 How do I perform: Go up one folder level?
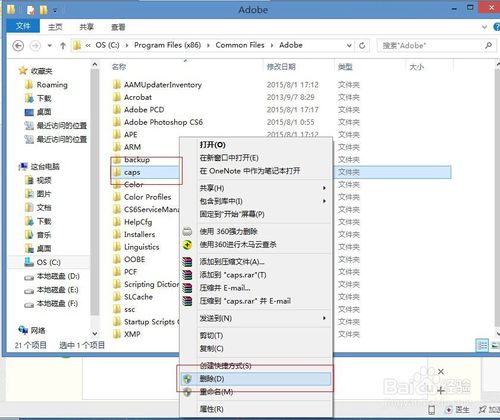tap(63, 46)
